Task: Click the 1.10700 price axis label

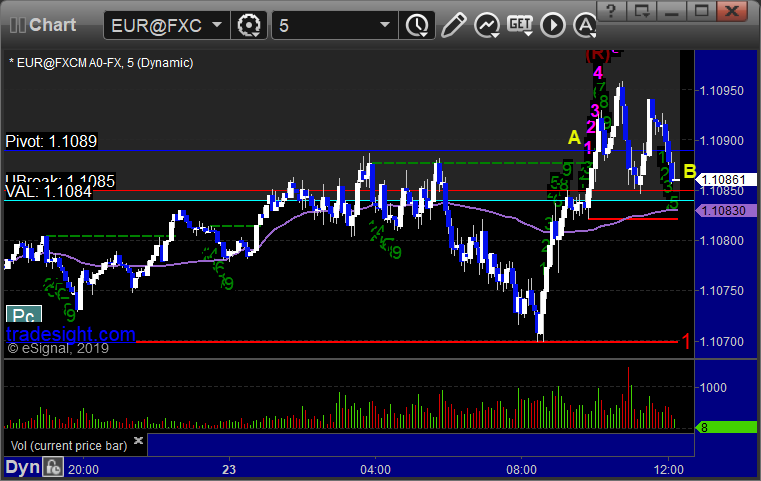Action: (721, 342)
